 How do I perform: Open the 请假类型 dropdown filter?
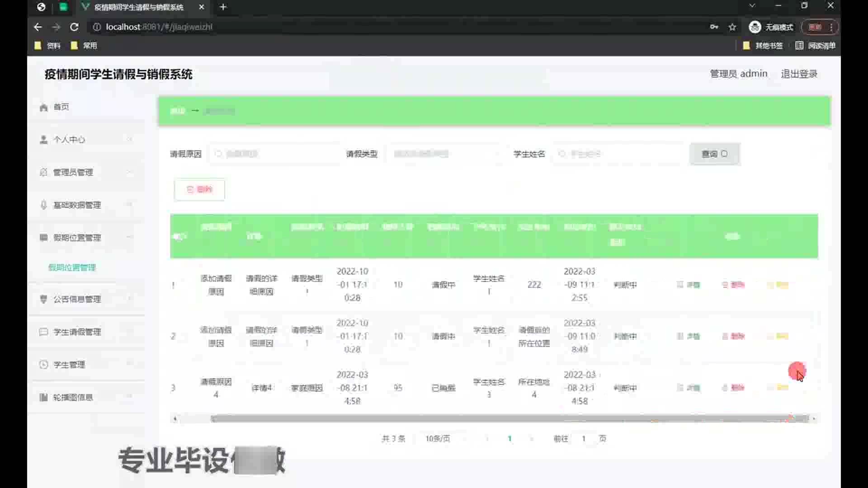pos(443,154)
